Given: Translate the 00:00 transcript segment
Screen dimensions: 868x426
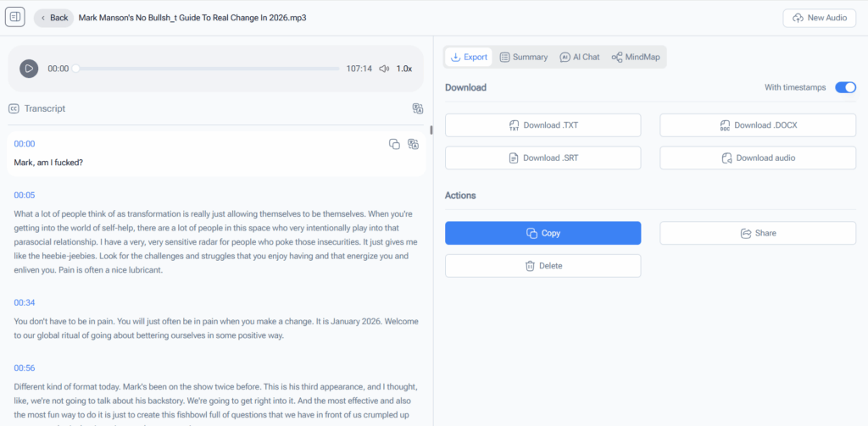Looking at the screenshot, I should tap(414, 144).
